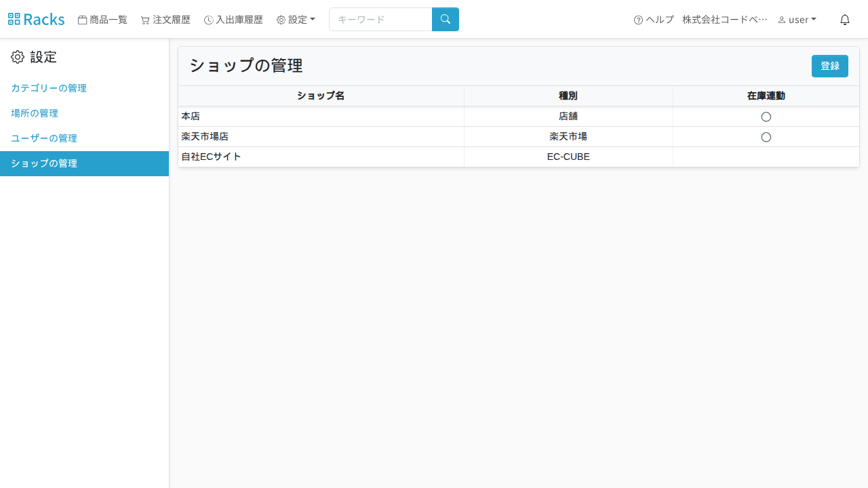
Task: Click the settings gear icon in sidebar
Action: coord(18,57)
